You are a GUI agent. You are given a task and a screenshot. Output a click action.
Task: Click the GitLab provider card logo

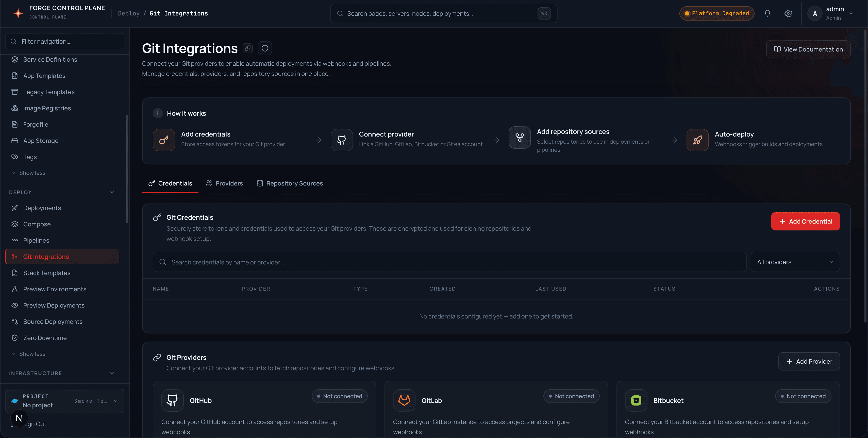404,400
